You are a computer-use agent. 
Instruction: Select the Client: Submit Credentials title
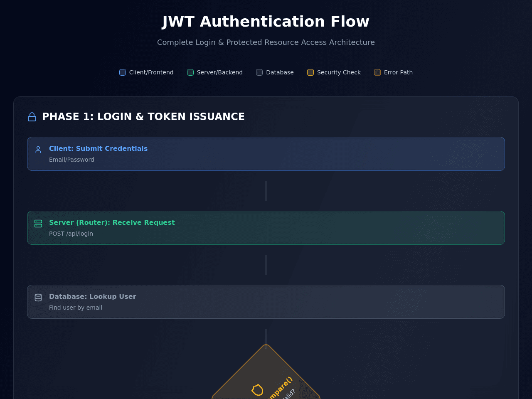coord(98,148)
